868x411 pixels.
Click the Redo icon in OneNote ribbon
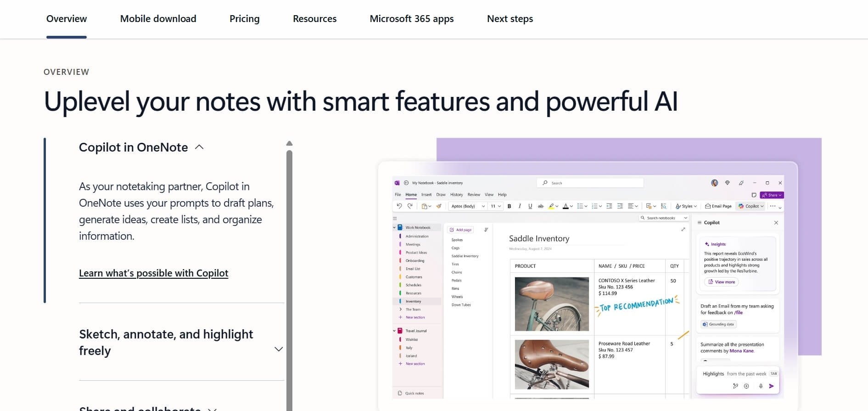410,206
